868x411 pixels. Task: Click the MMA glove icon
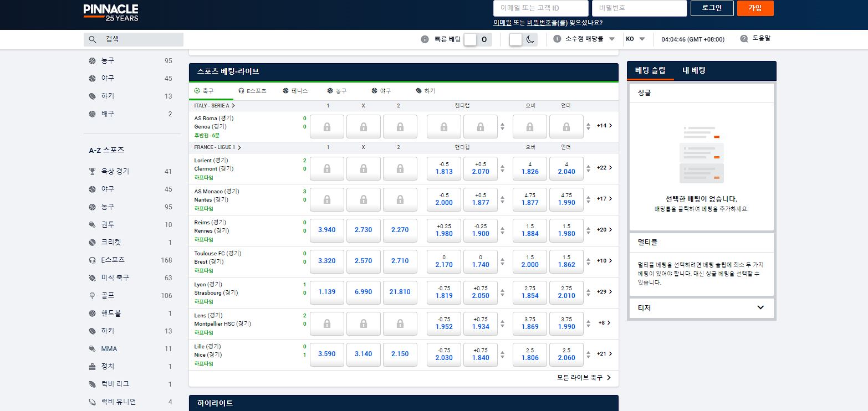(92, 349)
